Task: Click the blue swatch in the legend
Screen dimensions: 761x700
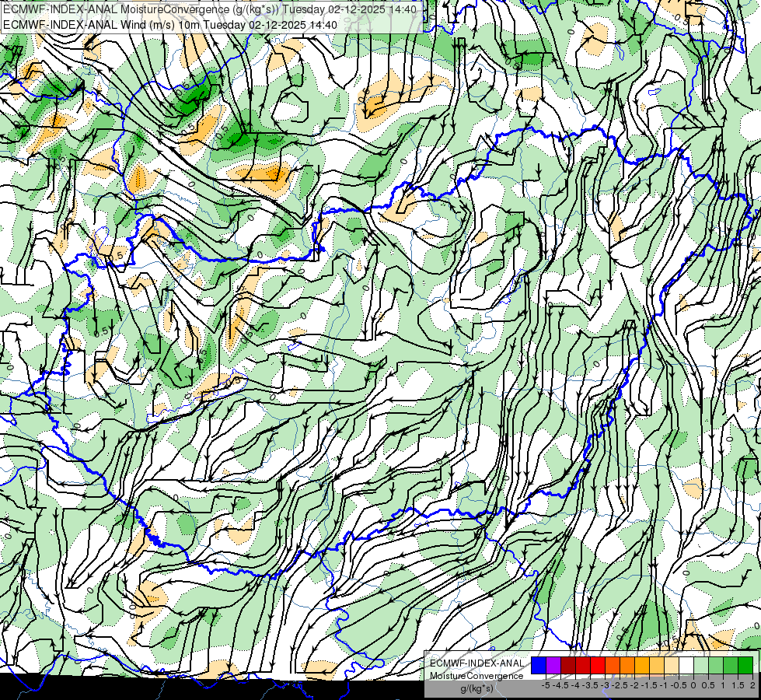Action: click(x=539, y=665)
